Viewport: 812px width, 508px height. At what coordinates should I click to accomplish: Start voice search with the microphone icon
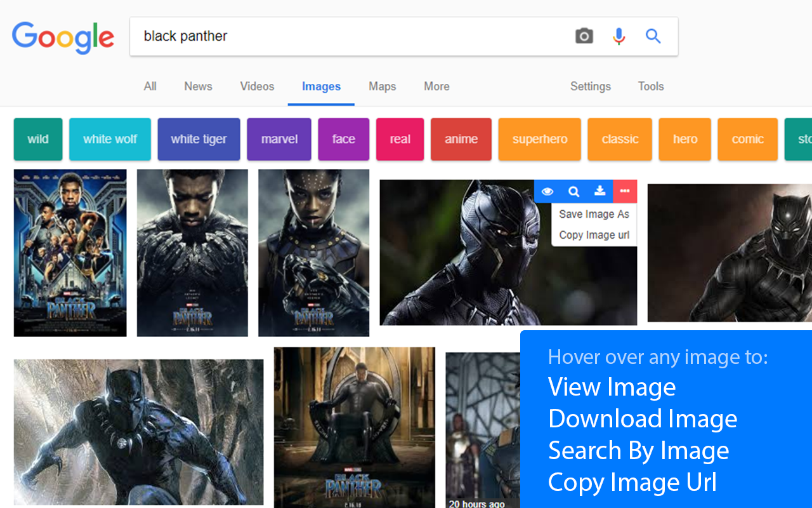[619, 36]
